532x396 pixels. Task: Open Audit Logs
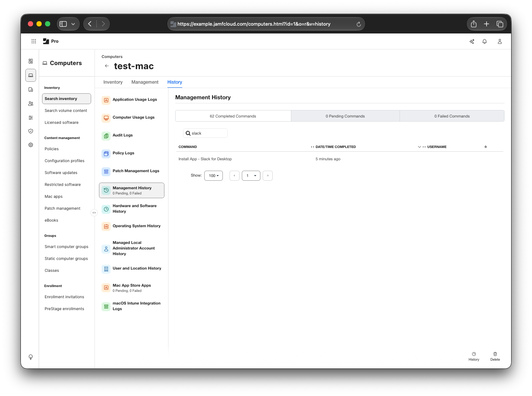pos(132,135)
